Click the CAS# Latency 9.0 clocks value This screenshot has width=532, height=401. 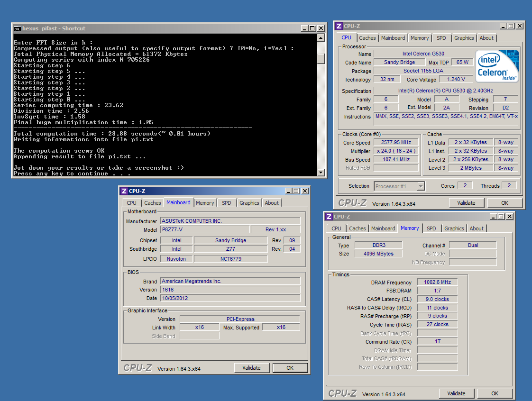coord(437,299)
